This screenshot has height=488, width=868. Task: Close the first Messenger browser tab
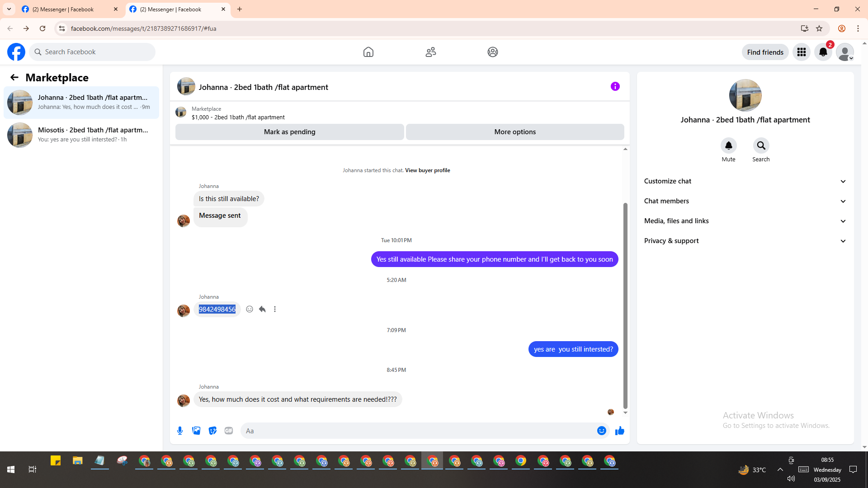click(116, 9)
